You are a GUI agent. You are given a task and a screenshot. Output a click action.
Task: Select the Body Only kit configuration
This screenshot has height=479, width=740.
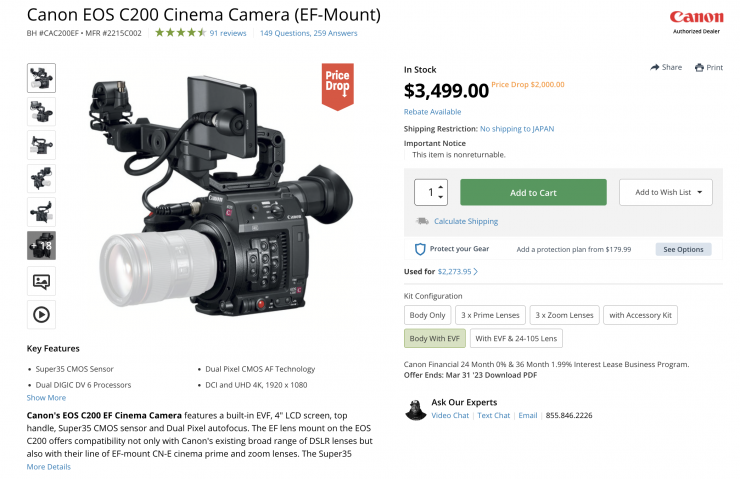click(426, 315)
